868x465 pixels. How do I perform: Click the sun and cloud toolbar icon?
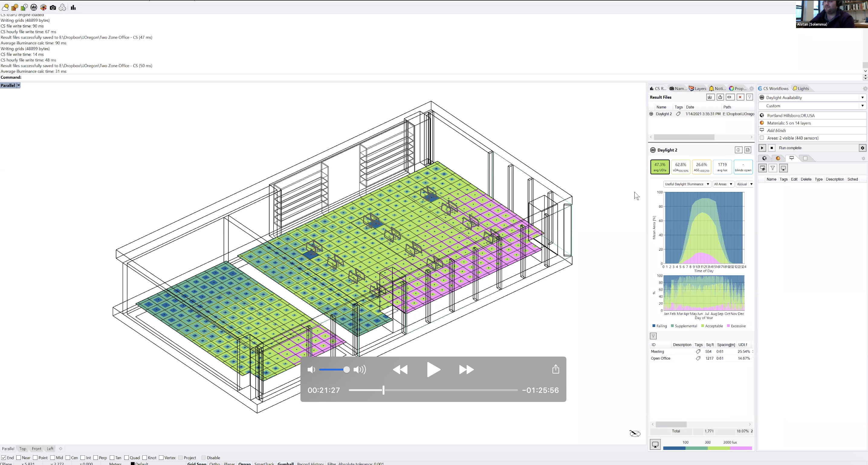tap(5, 8)
